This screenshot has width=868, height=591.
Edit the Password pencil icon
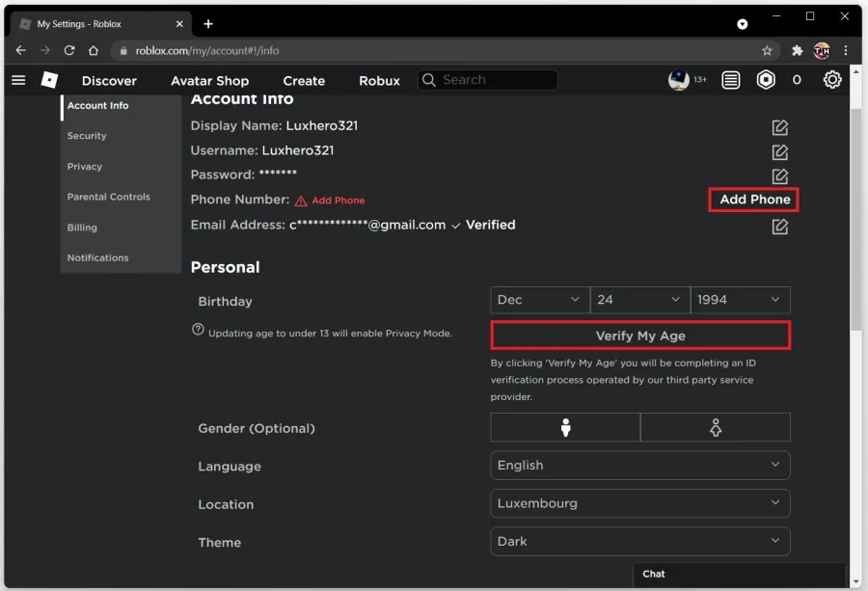point(779,176)
